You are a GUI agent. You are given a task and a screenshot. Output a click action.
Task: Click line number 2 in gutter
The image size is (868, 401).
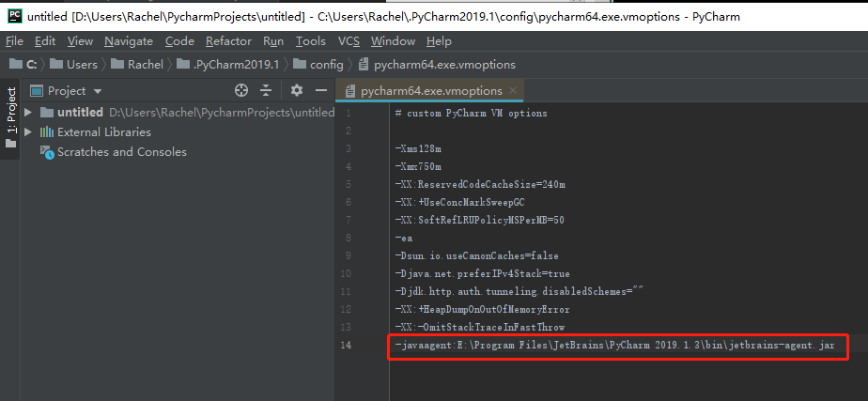click(348, 131)
